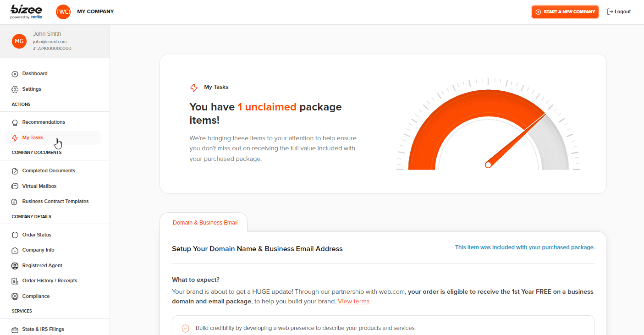Click the Completed Documents icon
Viewport: 644px width, 335px height.
pyautogui.click(x=15, y=171)
